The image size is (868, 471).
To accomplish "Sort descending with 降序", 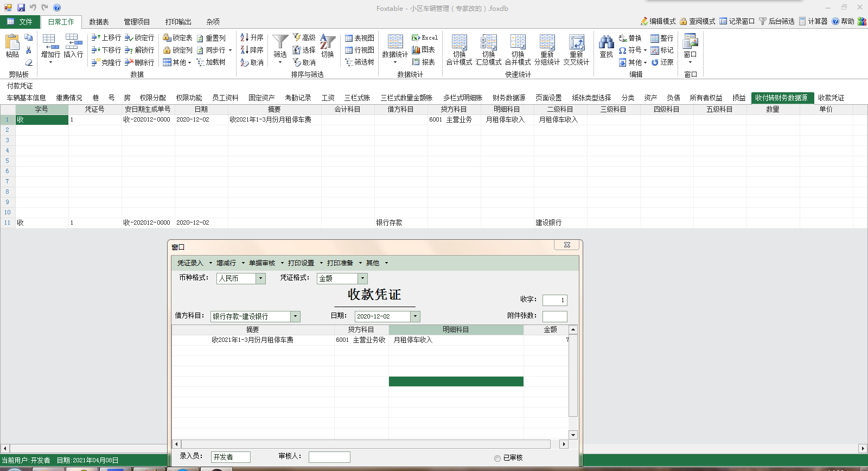I will coord(252,50).
